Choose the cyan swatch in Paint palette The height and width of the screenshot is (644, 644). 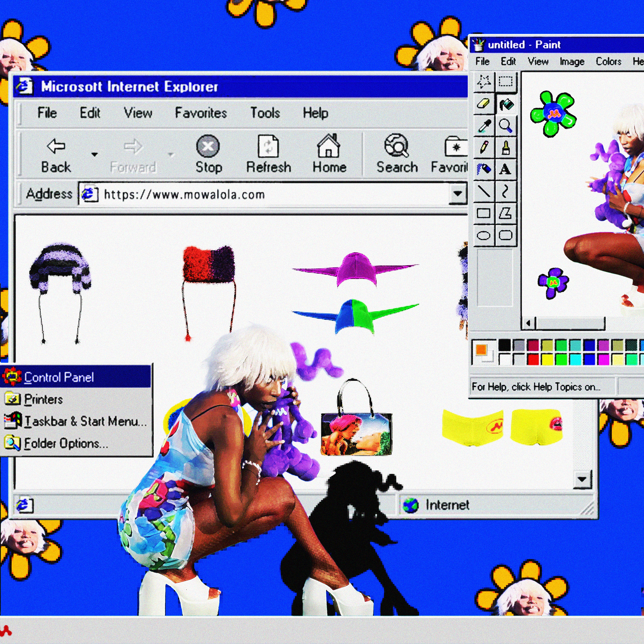click(575, 359)
